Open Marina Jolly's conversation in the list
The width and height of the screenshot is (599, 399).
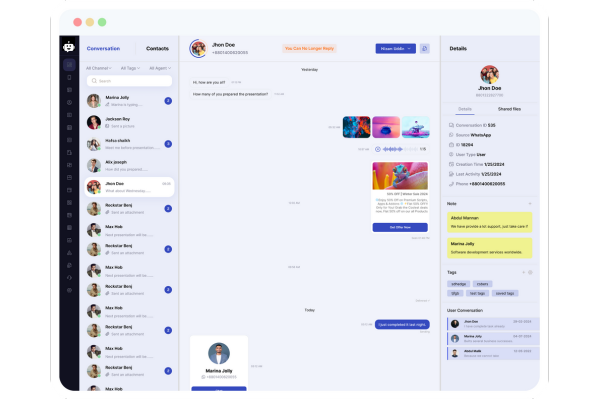tap(129, 101)
